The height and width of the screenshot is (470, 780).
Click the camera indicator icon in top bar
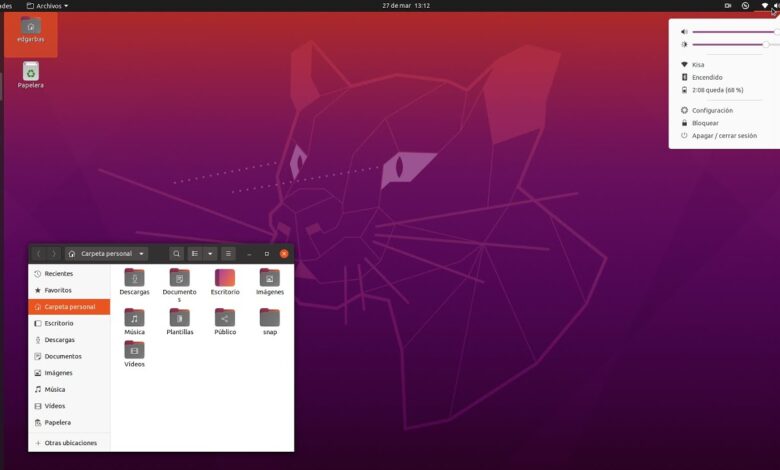[x=728, y=6]
